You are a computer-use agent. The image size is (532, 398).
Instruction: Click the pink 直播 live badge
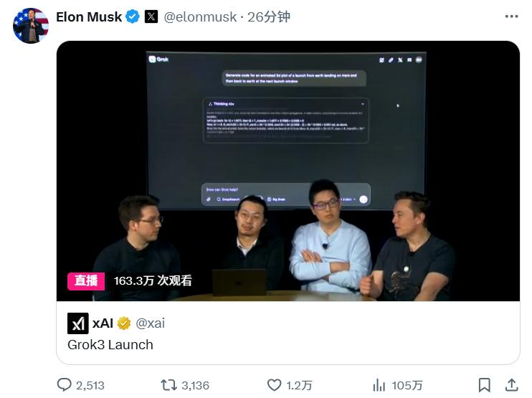86,281
